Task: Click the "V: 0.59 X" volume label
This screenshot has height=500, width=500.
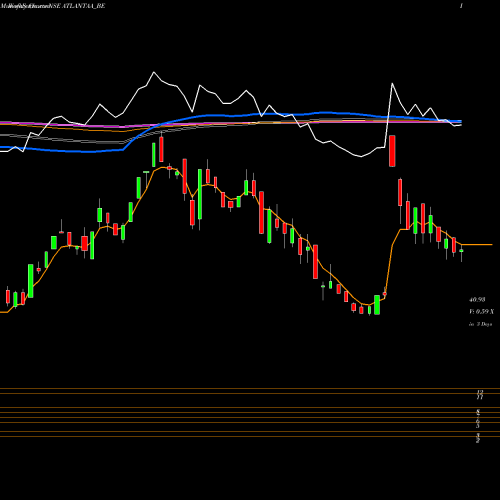Action: click(x=481, y=312)
